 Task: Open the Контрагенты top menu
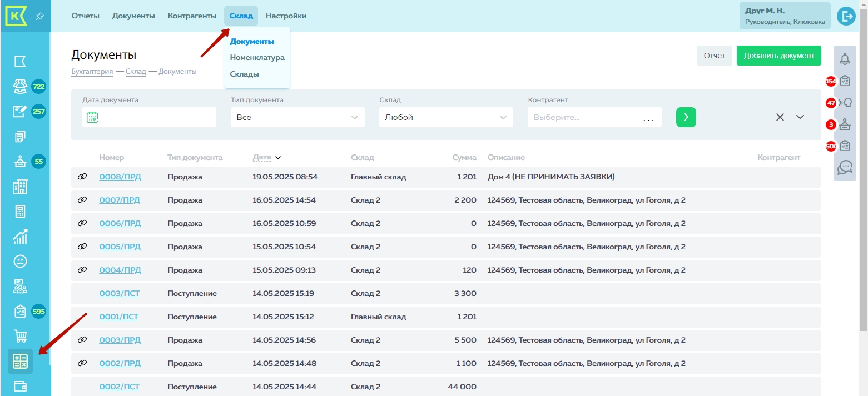pyautogui.click(x=192, y=16)
